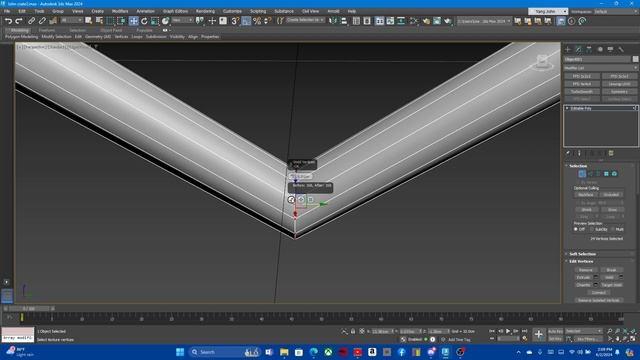Image resolution: width=640 pixels, height=360 pixels.
Task: Click the Bind to Space Warp icon
Action: [53, 21]
